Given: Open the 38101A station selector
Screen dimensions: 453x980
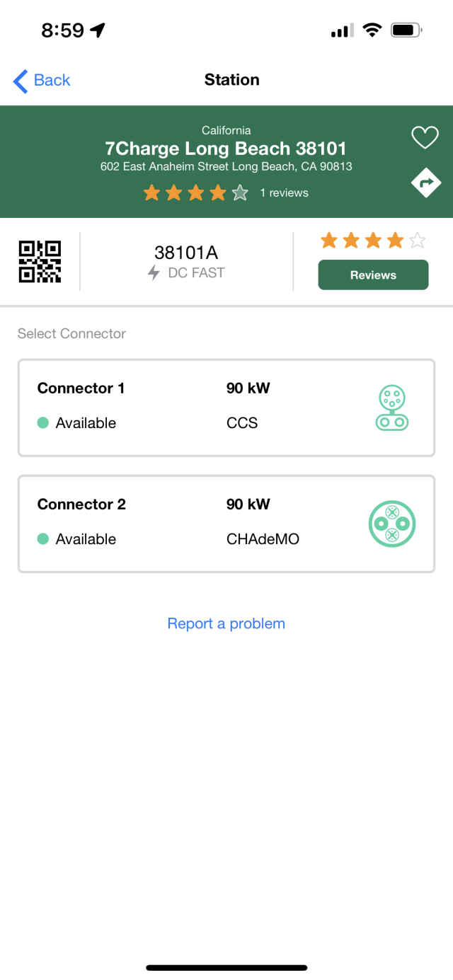Looking at the screenshot, I should coord(187,251).
